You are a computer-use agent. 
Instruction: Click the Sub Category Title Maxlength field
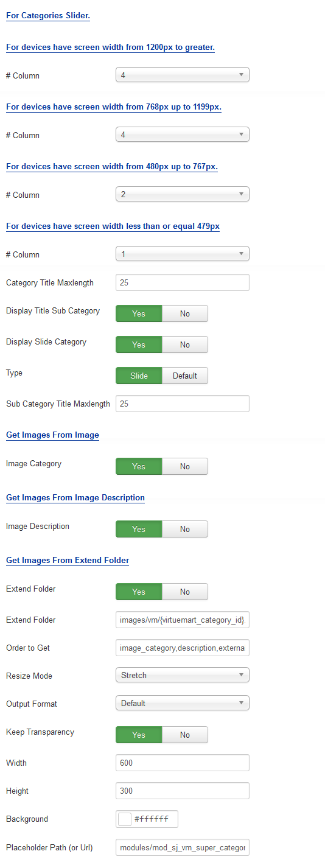coord(183,404)
